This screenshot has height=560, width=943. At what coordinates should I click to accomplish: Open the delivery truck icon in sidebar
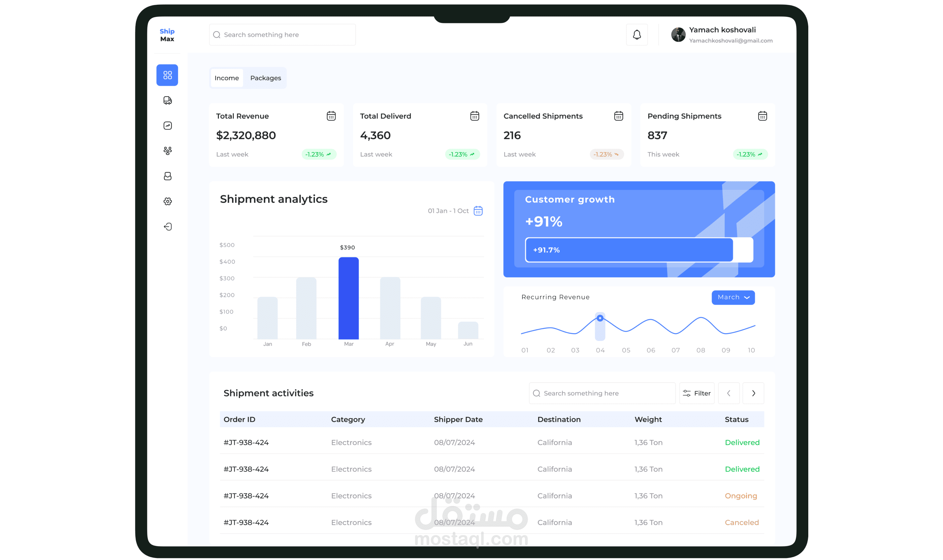(x=167, y=100)
